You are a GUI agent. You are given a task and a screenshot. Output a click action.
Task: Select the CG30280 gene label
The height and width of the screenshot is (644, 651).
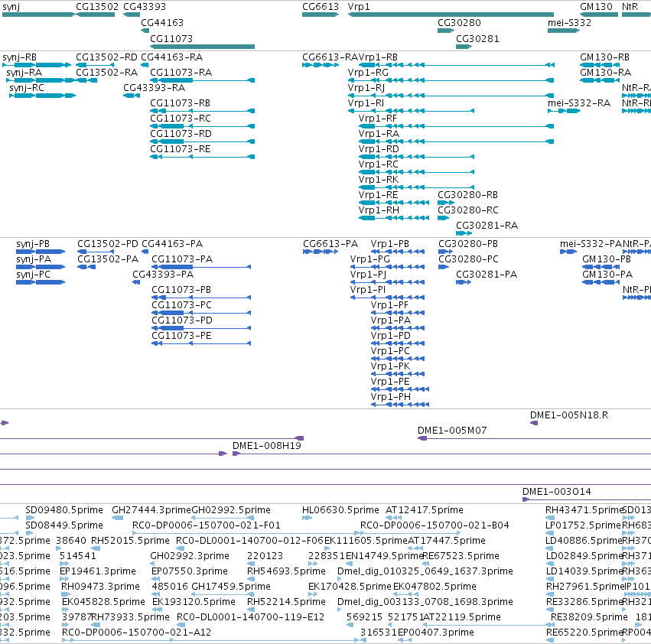pyautogui.click(x=459, y=22)
